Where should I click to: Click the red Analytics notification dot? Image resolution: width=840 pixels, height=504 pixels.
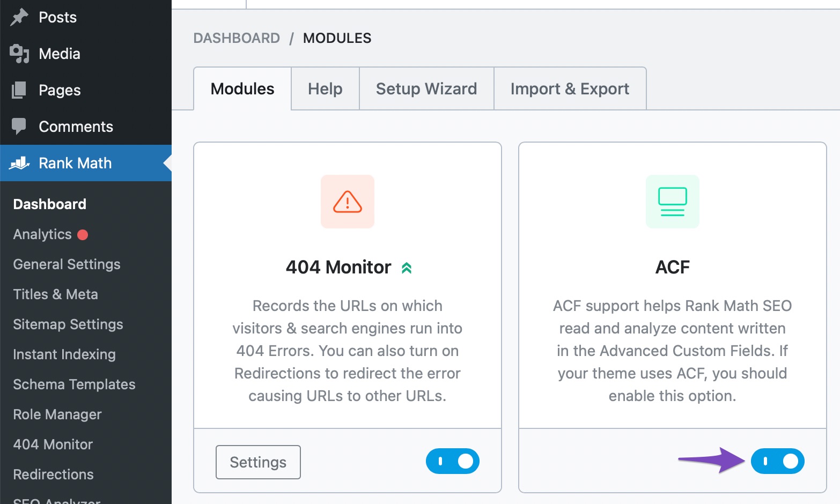coord(83,235)
